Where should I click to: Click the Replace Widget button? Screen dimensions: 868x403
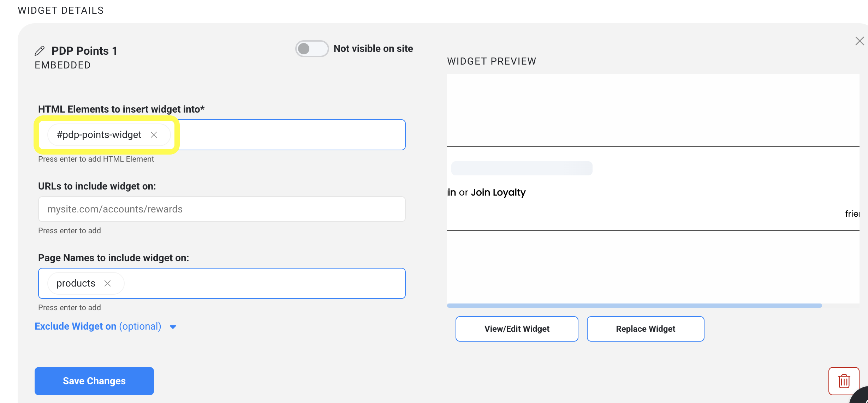click(645, 329)
